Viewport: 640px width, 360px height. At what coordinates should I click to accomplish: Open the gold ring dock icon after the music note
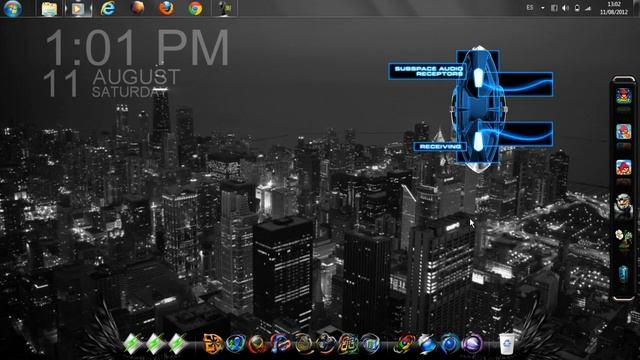[303, 344]
